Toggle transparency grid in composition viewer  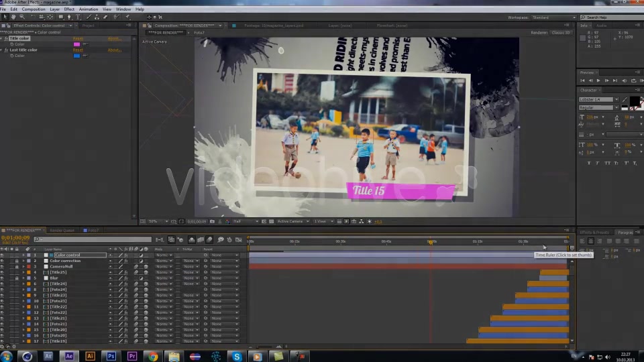(x=272, y=221)
